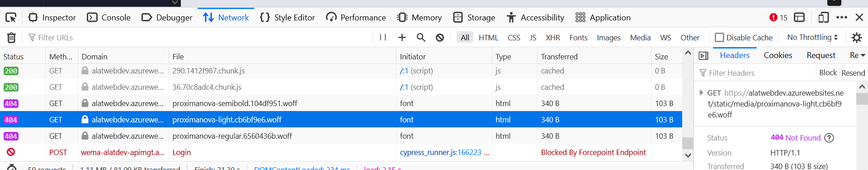Pause network recording
This screenshot has height=170, width=868.
383,38
